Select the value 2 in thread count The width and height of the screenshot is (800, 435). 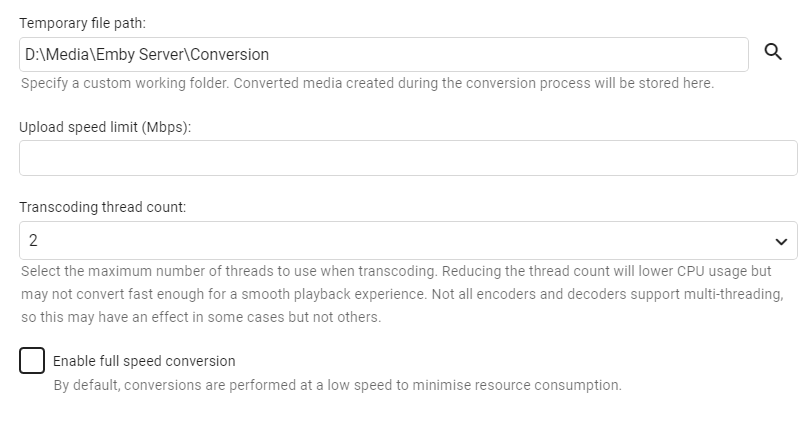pyautogui.click(x=34, y=240)
